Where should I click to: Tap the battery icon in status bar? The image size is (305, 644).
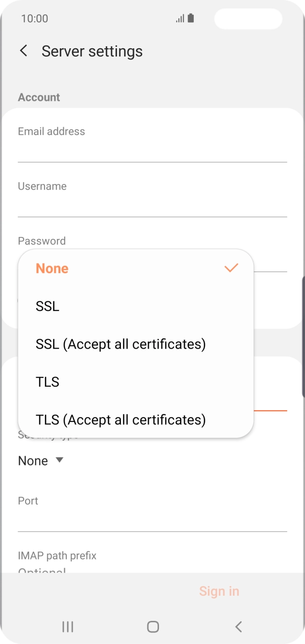191,18
